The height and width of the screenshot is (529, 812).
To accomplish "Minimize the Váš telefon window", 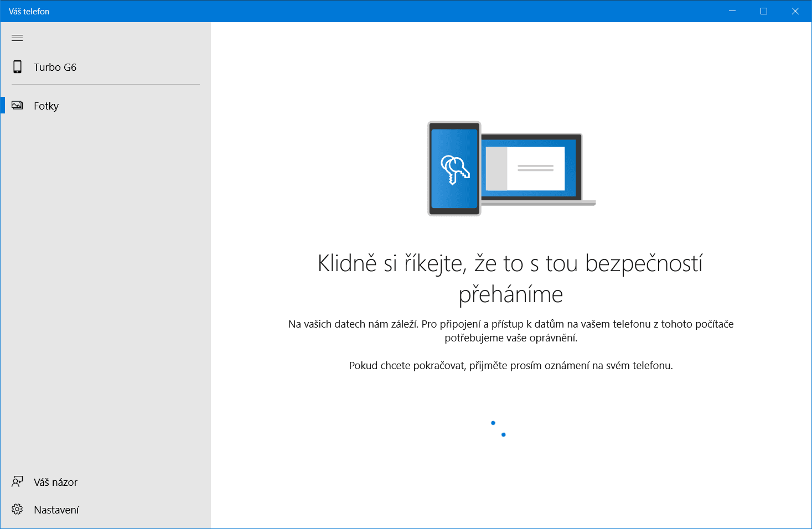I will coord(732,11).
